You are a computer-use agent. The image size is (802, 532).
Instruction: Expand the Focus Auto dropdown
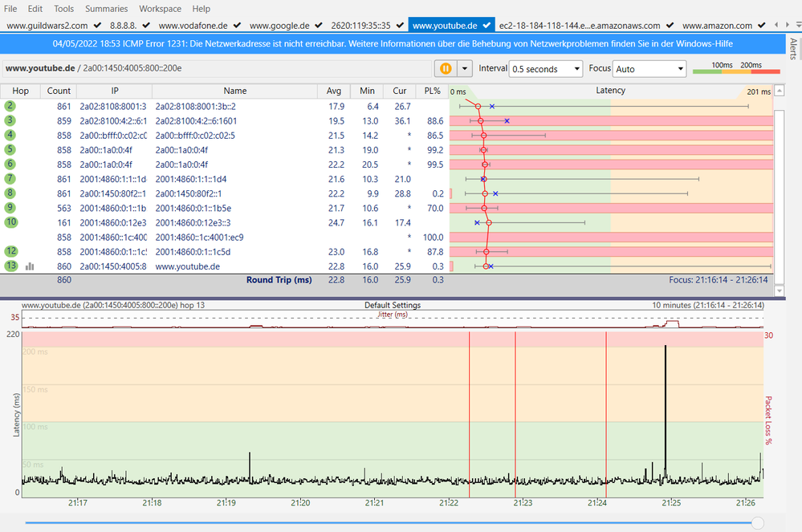click(x=649, y=69)
